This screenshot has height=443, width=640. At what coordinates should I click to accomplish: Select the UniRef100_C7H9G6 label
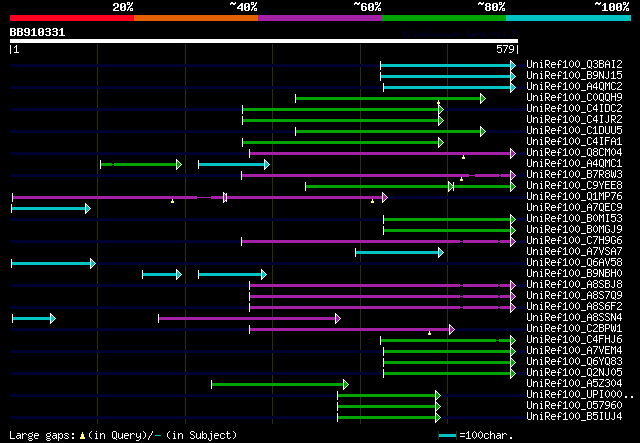574,240
